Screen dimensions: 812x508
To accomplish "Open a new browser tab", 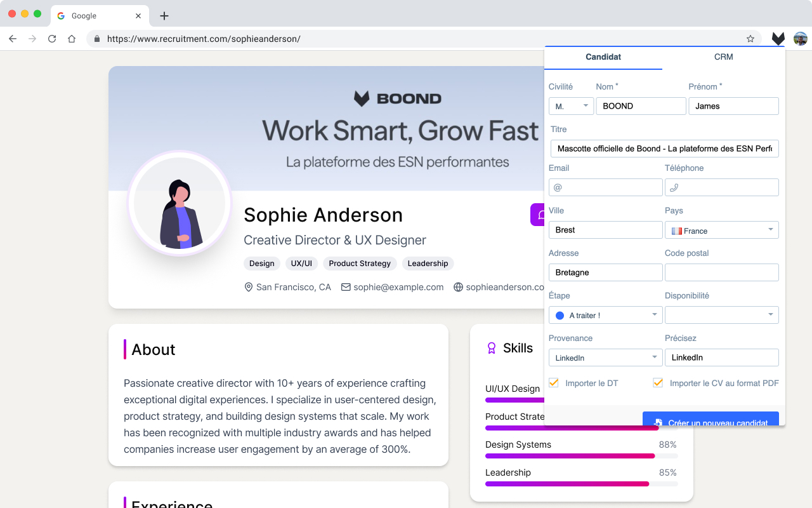I will click(164, 16).
